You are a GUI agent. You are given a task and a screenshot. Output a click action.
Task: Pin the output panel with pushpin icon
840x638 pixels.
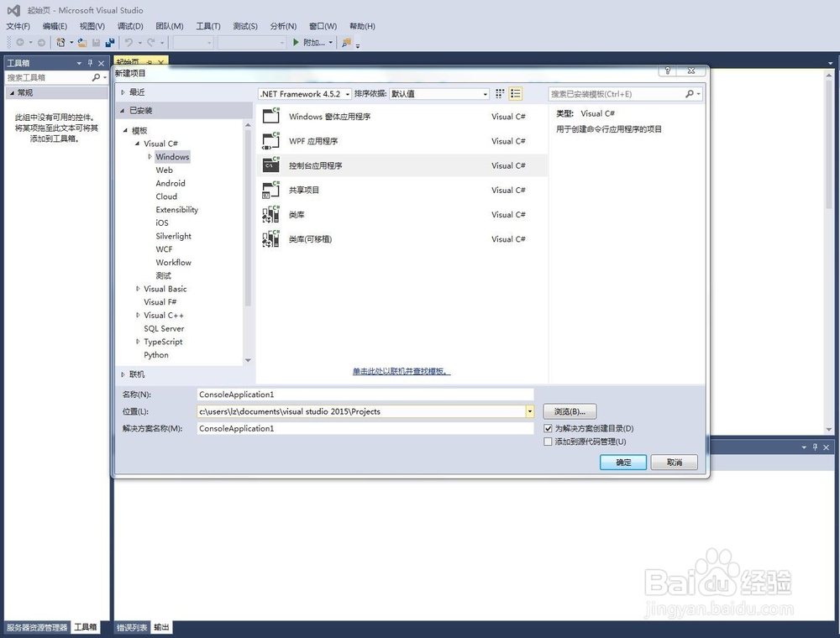coord(816,447)
